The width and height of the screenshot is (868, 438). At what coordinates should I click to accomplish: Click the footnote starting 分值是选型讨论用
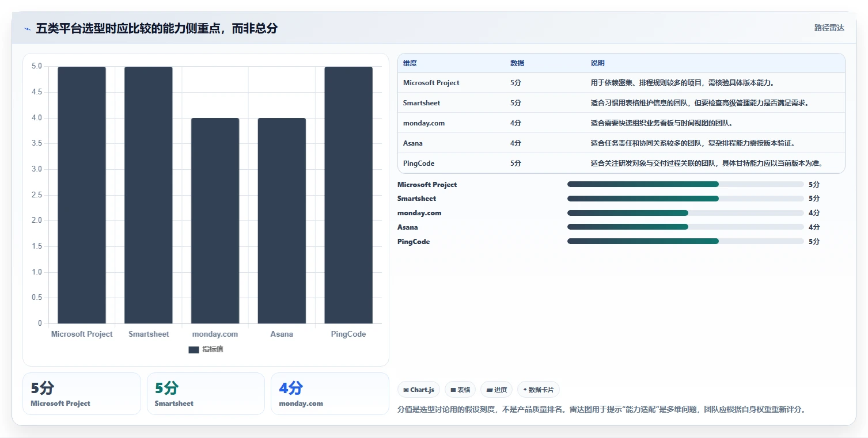click(601, 410)
